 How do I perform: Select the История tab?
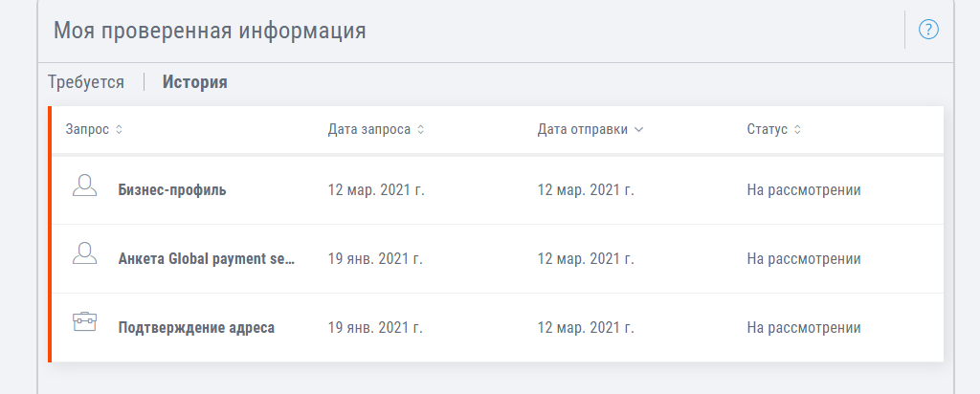tap(195, 82)
